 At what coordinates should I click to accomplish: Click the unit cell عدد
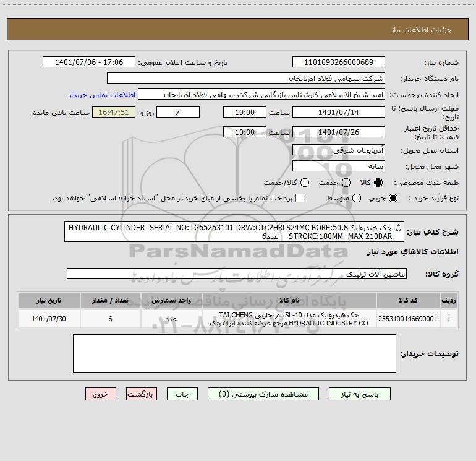tap(171, 319)
